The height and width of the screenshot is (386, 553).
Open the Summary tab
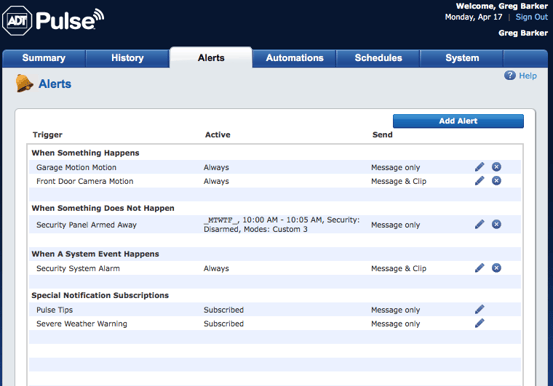pos(44,58)
